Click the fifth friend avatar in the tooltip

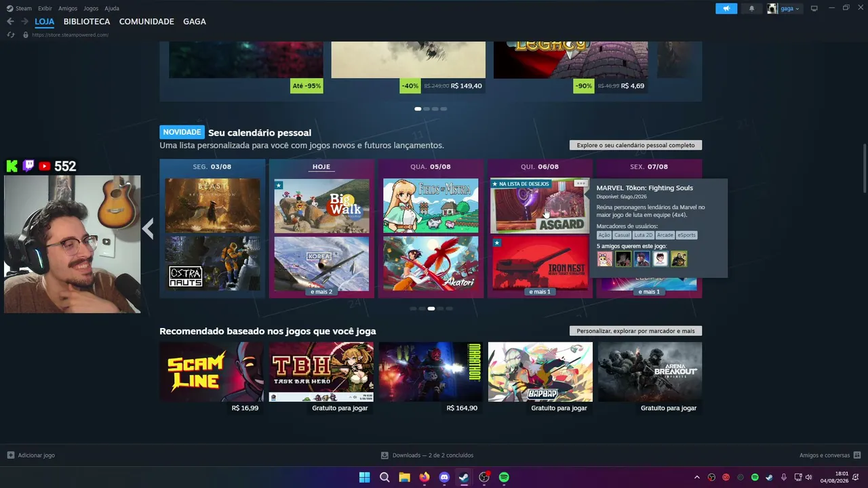click(679, 259)
